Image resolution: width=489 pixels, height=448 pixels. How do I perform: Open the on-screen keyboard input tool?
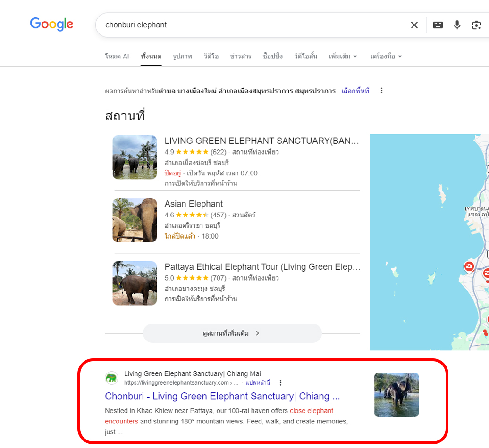(438, 25)
